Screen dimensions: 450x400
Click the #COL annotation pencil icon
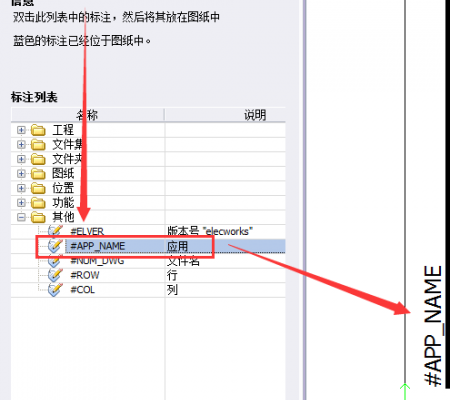(x=55, y=290)
